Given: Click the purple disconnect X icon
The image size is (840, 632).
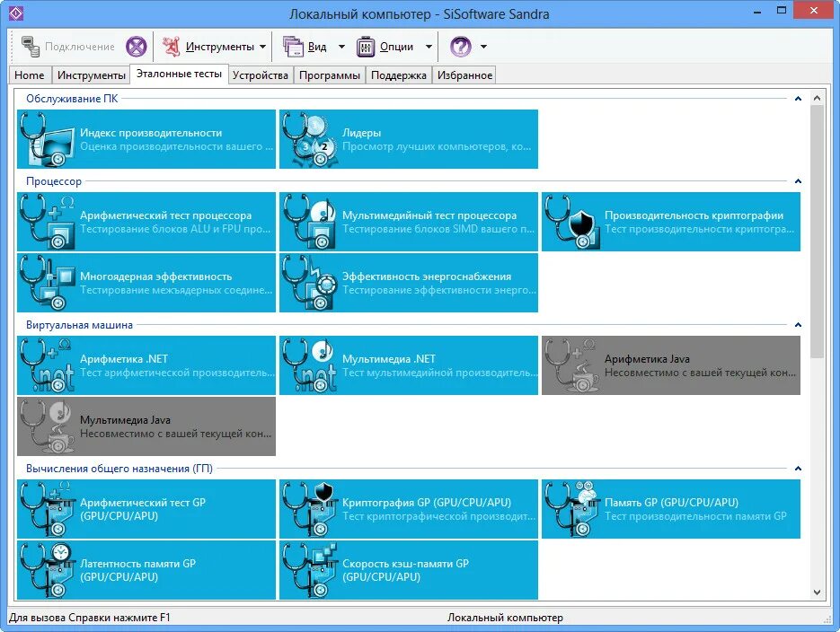Looking at the screenshot, I should (x=137, y=47).
